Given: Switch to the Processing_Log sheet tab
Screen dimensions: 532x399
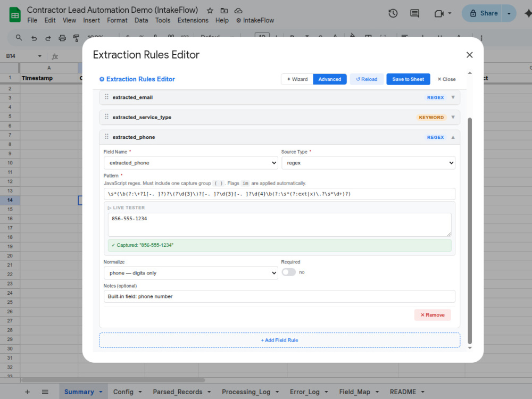Looking at the screenshot, I should [246, 392].
